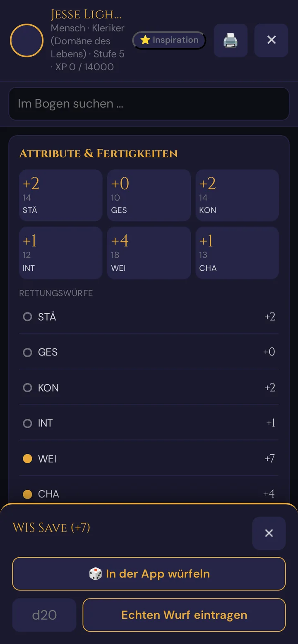The image size is (298, 644).
Task: Roll with 'In der App würfeln' button
Action: click(149, 574)
